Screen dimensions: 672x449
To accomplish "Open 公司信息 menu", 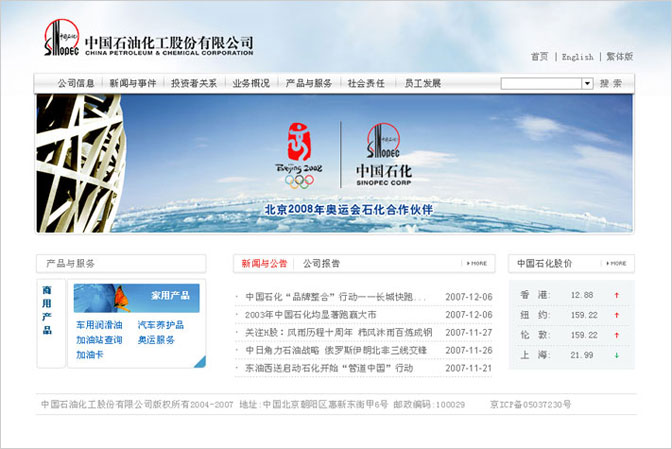I will 76,83.
